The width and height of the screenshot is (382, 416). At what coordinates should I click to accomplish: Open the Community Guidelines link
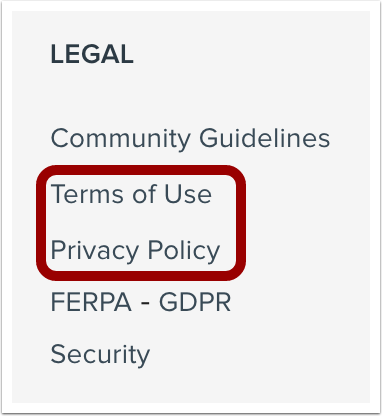[x=190, y=138]
